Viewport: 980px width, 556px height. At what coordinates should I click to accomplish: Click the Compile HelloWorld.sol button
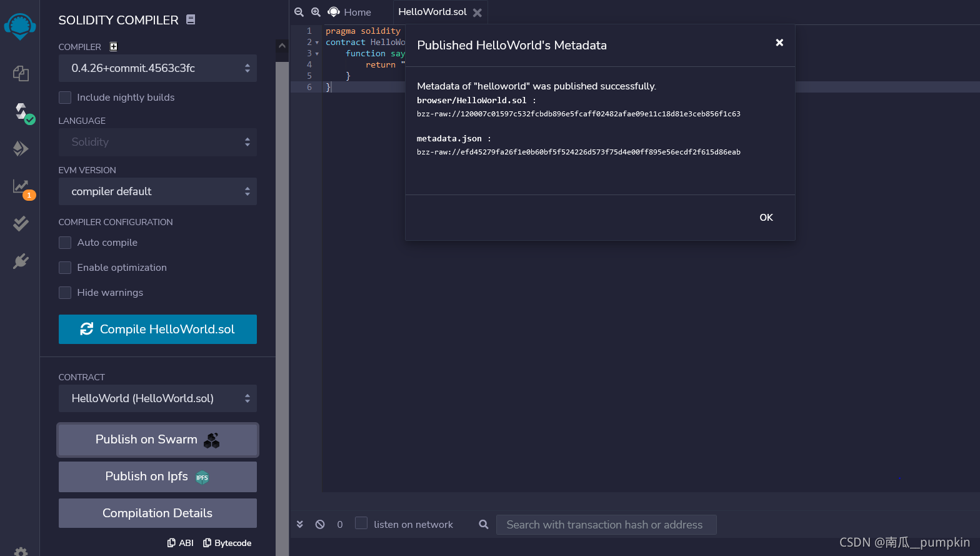pyautogui.click(x=157, y=329)
